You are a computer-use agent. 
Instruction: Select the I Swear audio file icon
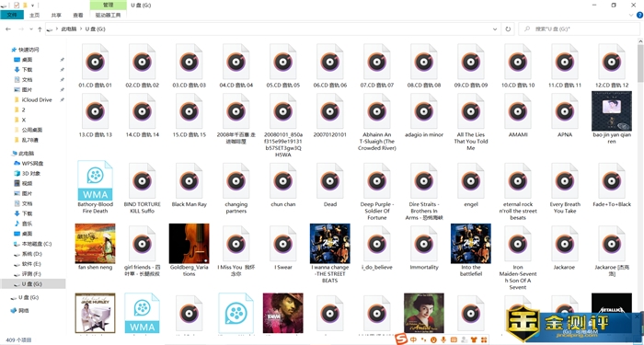283,244
